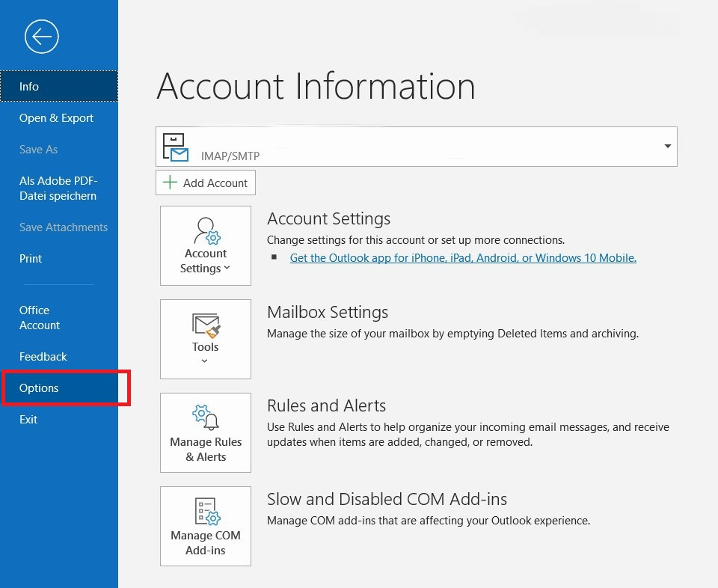This screenshot has height=588, width=718.
Task: Click the 'Manage the size of your mailbox' text
Action: (453, 334)
